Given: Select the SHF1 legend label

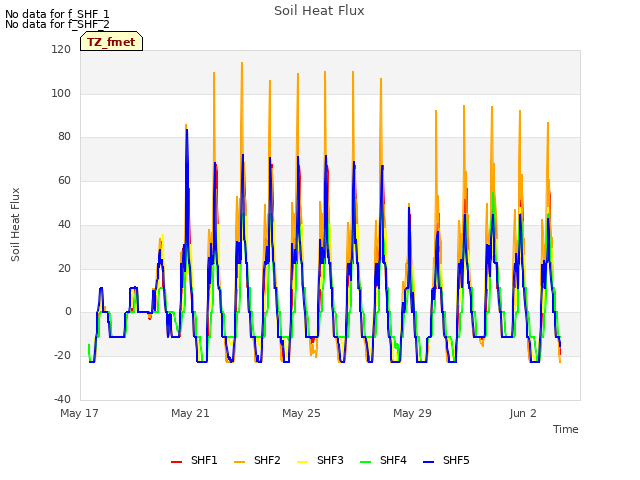Looking at the screenshot, I should 204,460.
